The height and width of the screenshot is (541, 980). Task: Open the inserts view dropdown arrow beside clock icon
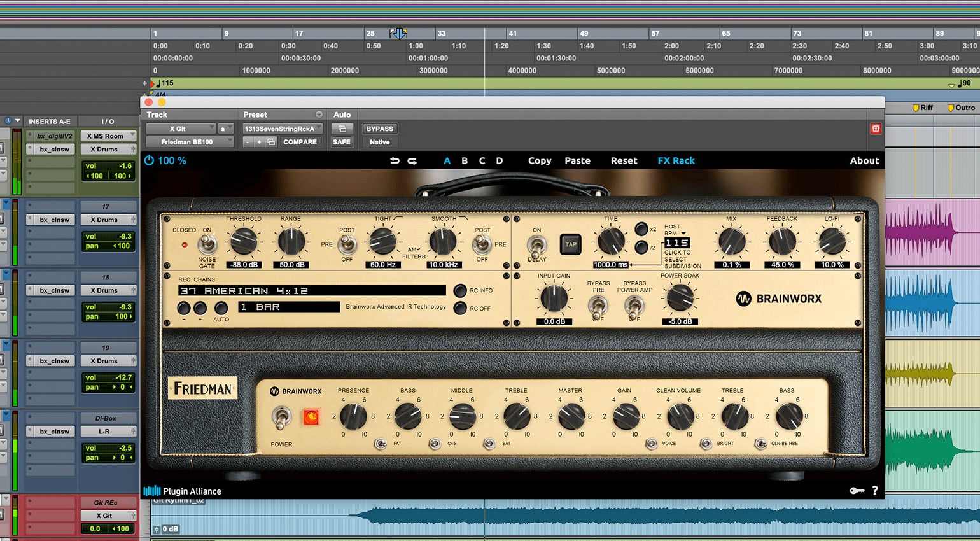point(18,121)
